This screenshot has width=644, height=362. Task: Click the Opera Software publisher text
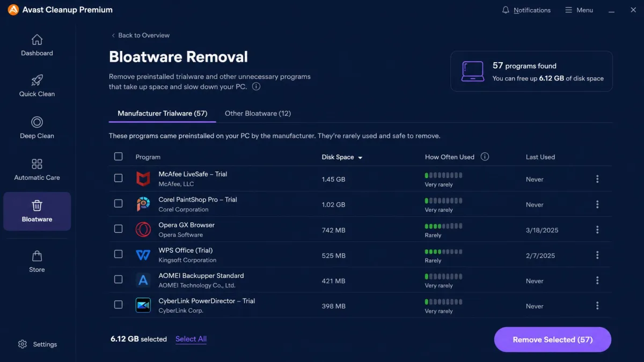[181, 235]
